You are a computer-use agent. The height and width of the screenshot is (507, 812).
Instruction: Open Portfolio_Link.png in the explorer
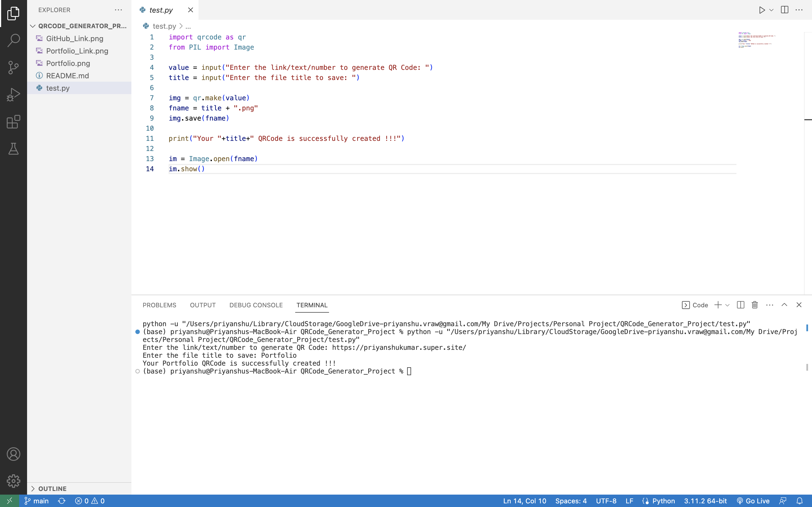pos(77,51)
